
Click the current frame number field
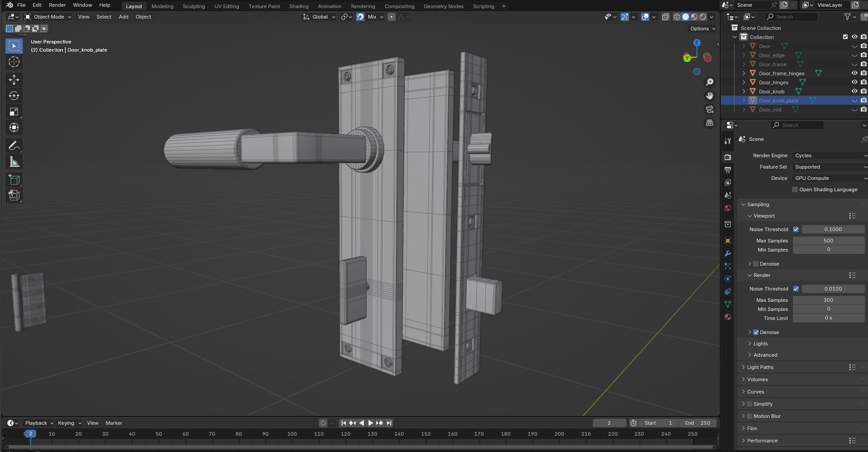pyautogui.click(x=609, y=423)
